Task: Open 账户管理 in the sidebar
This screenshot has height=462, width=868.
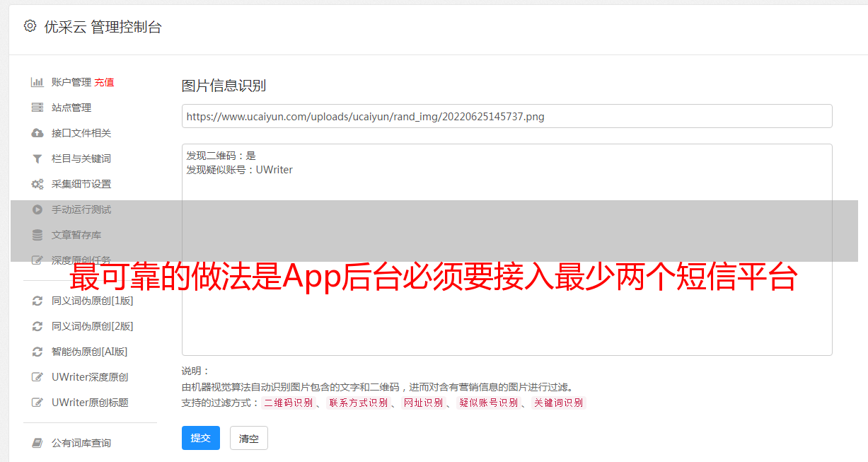Action: 71,82
